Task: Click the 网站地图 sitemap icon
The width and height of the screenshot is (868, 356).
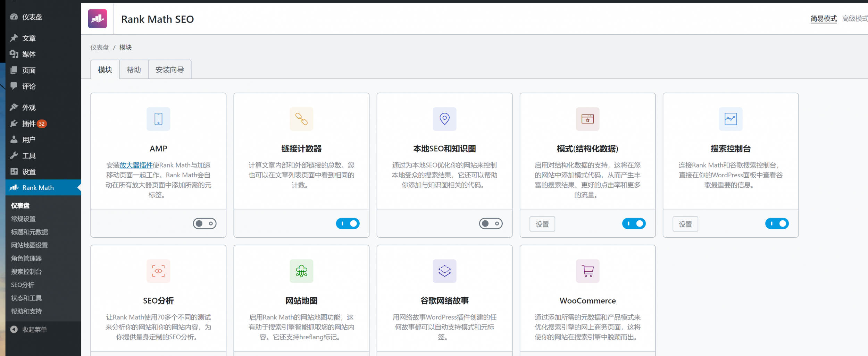Action: (x=301, y=271)
